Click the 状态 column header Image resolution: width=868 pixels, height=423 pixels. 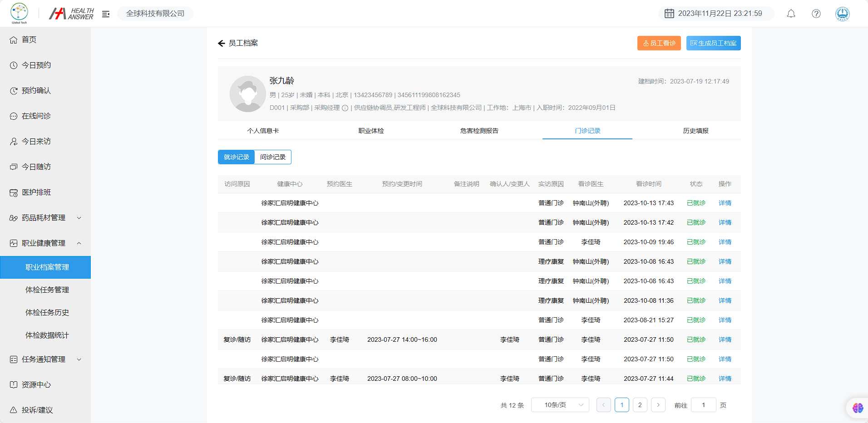696,184
